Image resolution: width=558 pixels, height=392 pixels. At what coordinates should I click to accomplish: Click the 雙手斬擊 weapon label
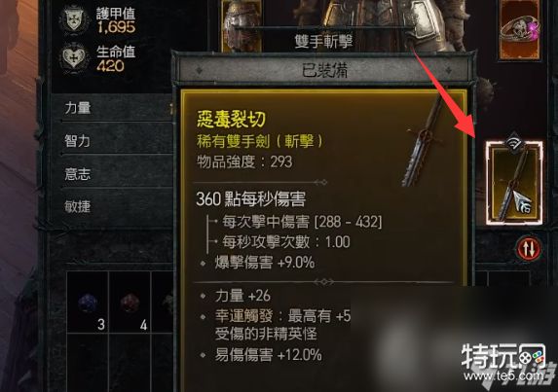tap(323, 42)
